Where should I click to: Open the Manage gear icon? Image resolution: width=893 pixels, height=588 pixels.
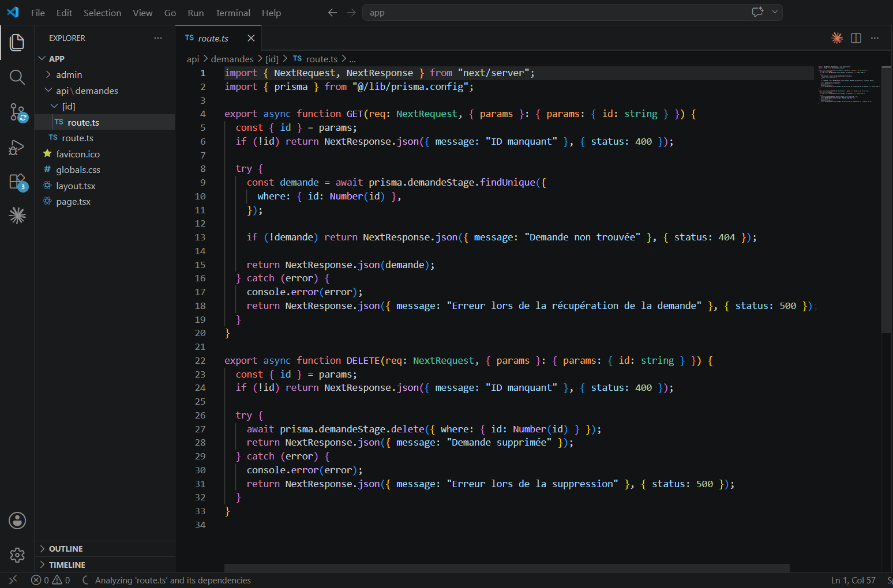coord(17,555)
